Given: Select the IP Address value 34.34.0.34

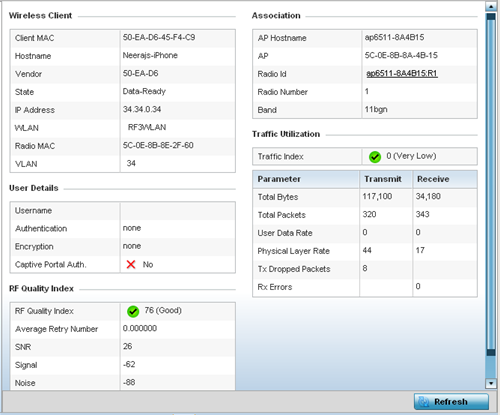Looking at the screenshot, I should coord(142,109).
